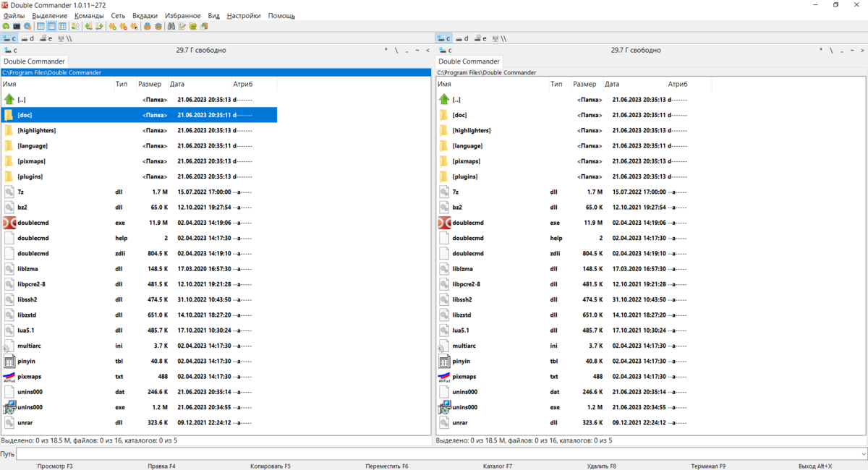This screenshot has width=868, height=470.
Task: Click right panel's favorites * button
Action: click(820, 51)
